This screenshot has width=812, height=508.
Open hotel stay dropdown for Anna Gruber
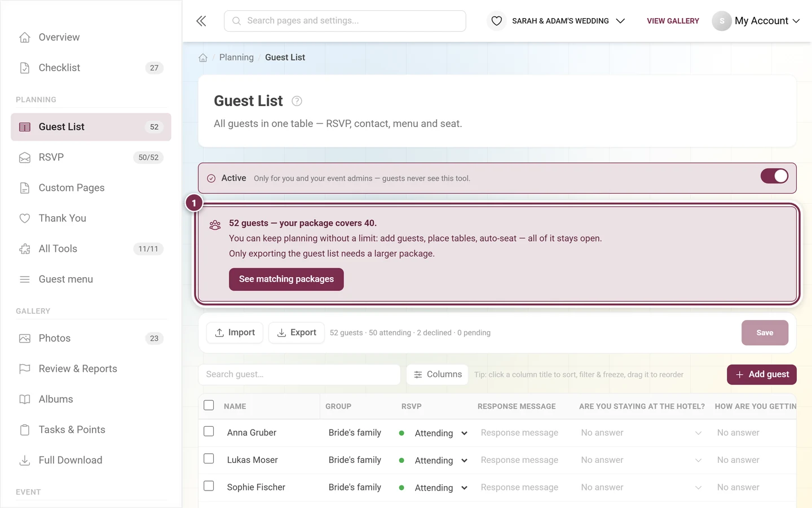point(641,433)
